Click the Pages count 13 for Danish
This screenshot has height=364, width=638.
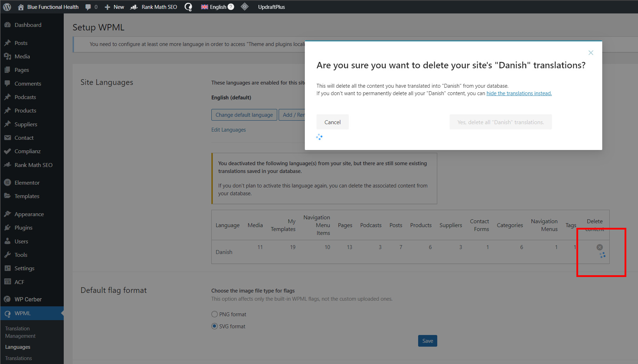349,247
